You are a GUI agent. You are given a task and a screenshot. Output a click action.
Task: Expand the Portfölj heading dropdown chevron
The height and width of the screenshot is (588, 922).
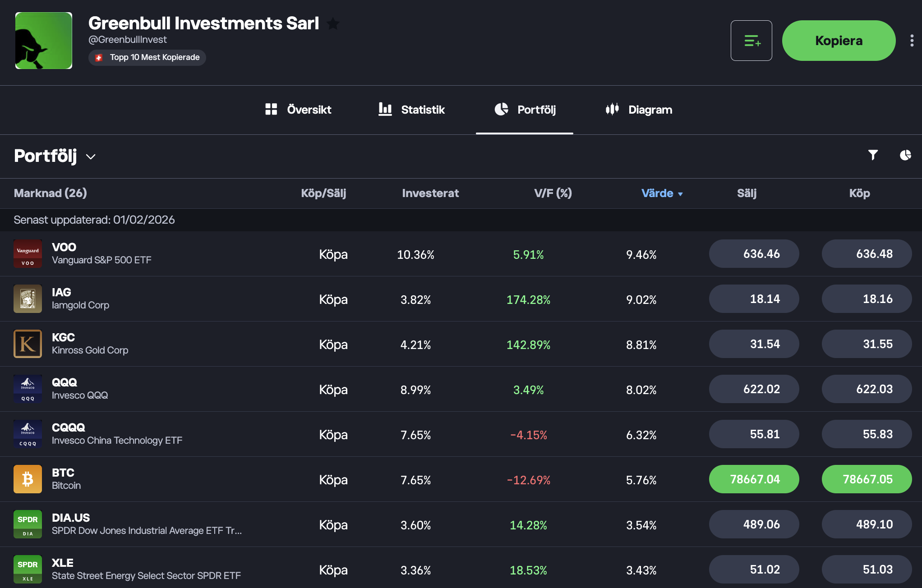(x=91, y=156)
